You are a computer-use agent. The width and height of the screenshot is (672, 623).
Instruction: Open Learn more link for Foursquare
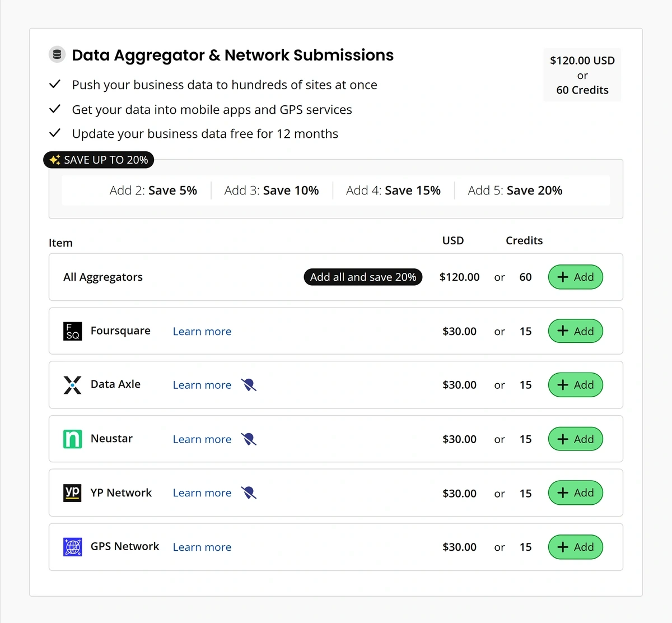[x=202, y=332]
